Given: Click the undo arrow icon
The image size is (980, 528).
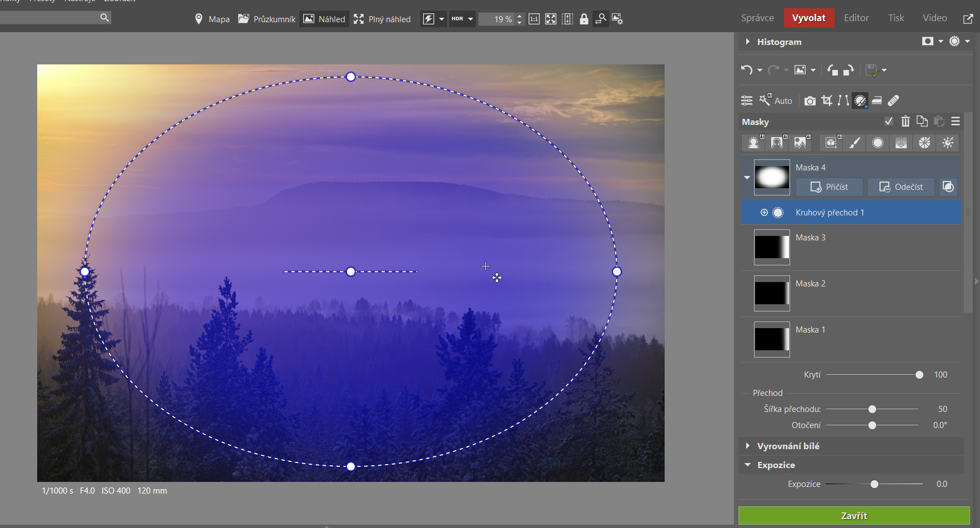Looking at the screenshot, I should click(x=747, y=70).
